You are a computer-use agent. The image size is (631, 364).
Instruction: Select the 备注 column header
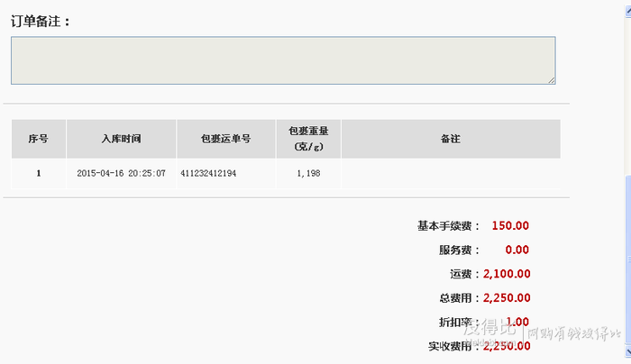[451, 139]
